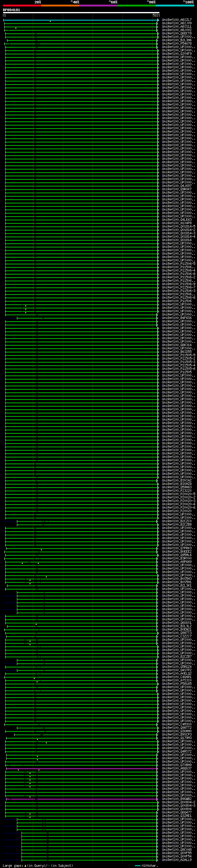Select the UniRef100_A2ALL9 label
This screenshot has width=197, height=868.
click(176, 860)
